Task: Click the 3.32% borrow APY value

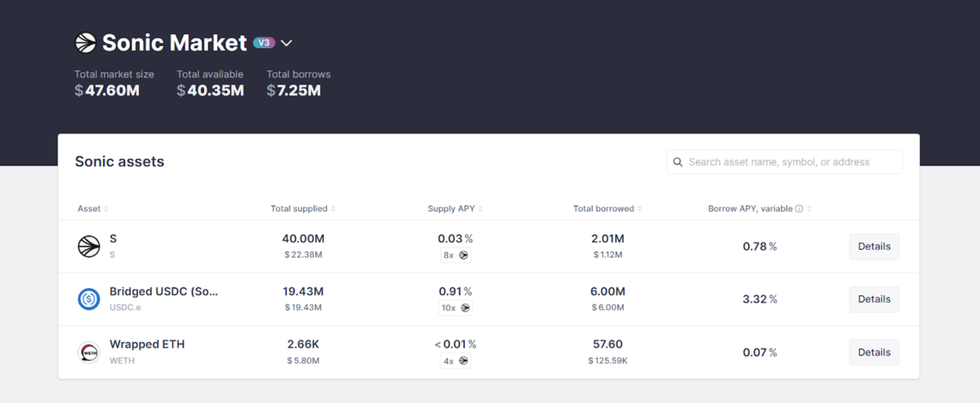Action: point(759,299)
